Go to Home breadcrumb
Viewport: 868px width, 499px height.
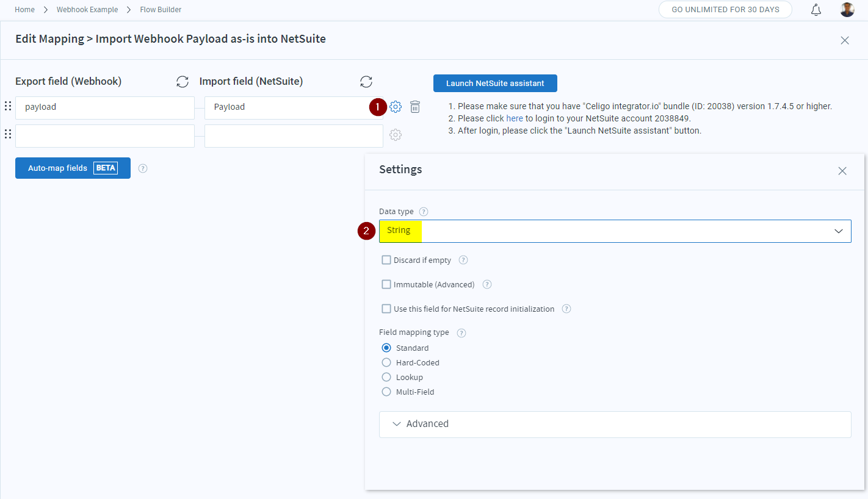pos(25,10)
